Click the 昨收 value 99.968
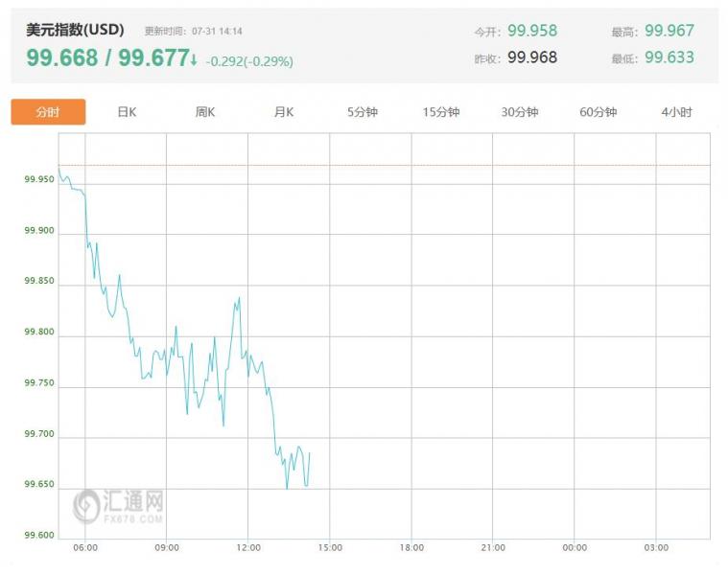Viewport: 728px width, 575px height. (x=532, y=58)
